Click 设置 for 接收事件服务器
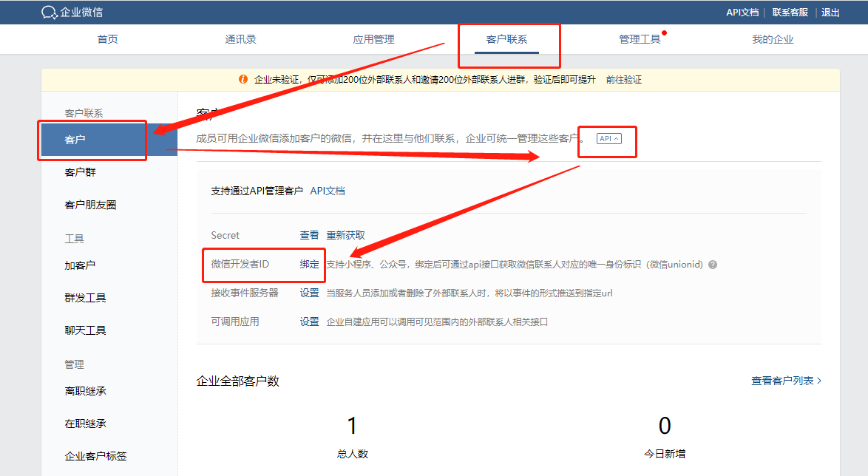The image size is (868, 476). tap(310, 293)
